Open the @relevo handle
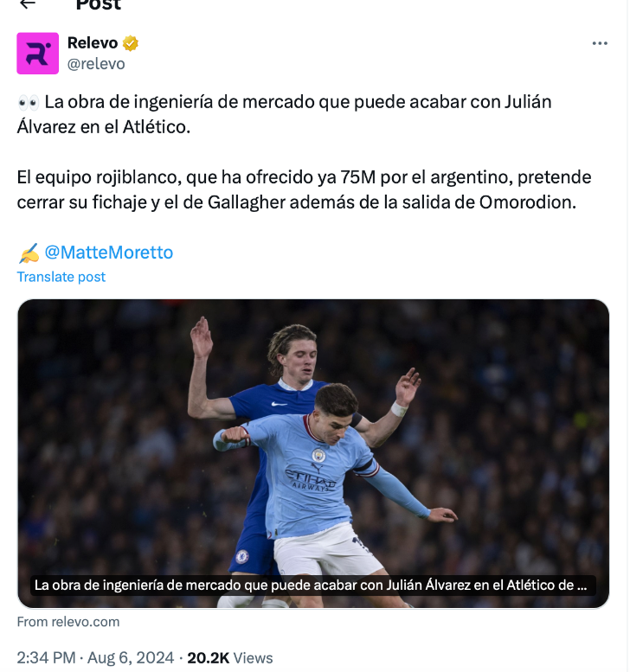630x672 pixels. click(x=96, y=64)
